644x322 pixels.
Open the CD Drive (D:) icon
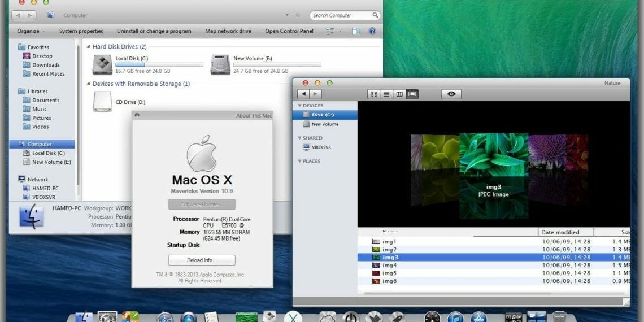tap(102, 102)
